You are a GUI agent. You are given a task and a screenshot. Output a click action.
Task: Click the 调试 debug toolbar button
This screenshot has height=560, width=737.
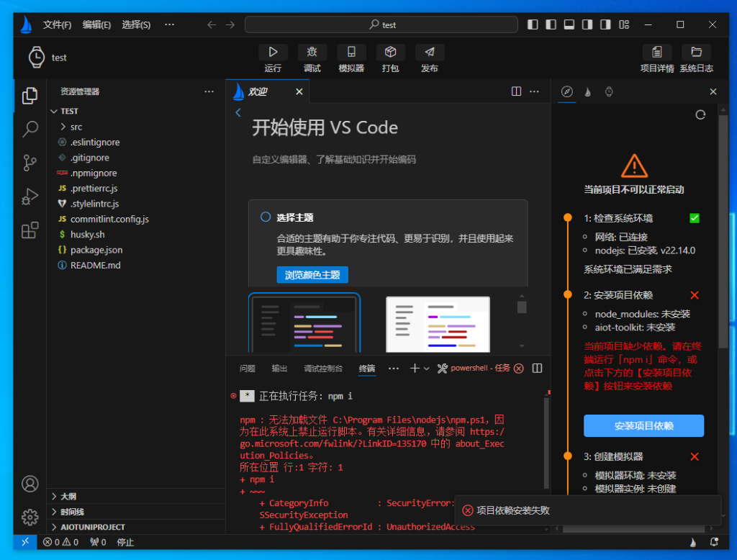coord(312,59)
